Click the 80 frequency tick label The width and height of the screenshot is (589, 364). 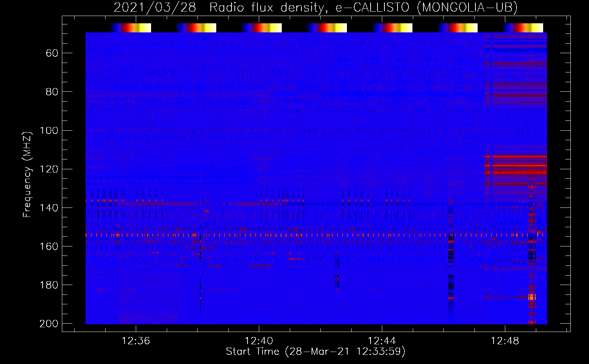(x=52, y=92)
